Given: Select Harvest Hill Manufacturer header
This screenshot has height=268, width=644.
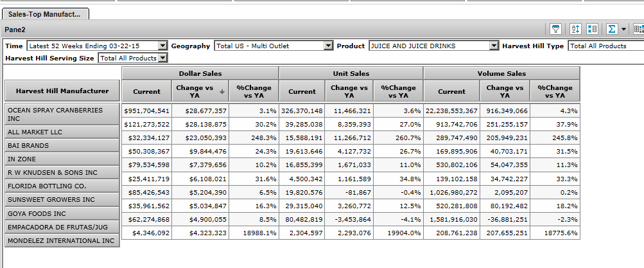Looking at the screenshot, I should point(62,91).
